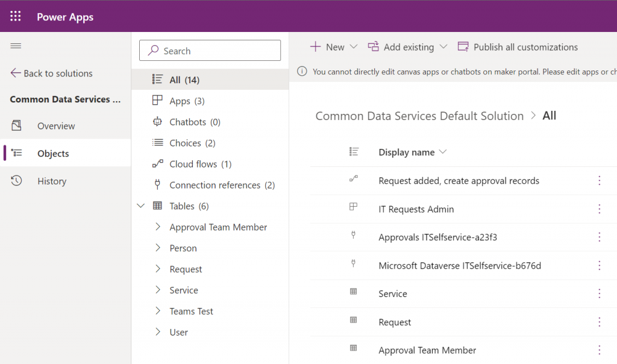
Task: Expand the Service table node in tree
Action: click(x=158, y=290)
